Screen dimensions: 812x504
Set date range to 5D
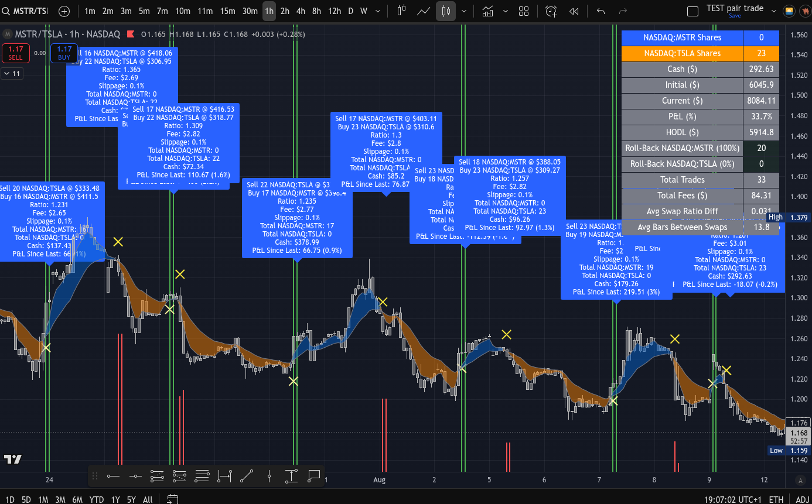pyautogui.click(x=26, y=499)
